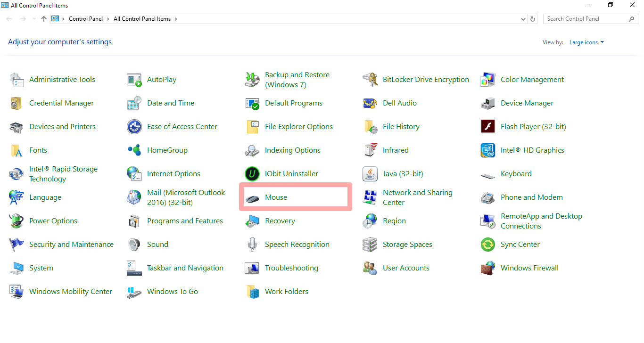Open Security and Maintenance link
This screenshot has height=343, width=644.
[71, 245]
